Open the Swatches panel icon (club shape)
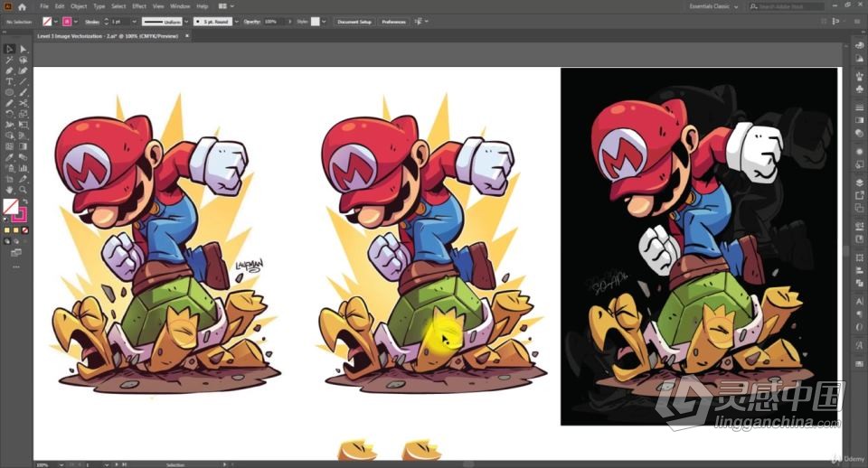The height and width of the screenshot is (468, 868). coord(859,89)
